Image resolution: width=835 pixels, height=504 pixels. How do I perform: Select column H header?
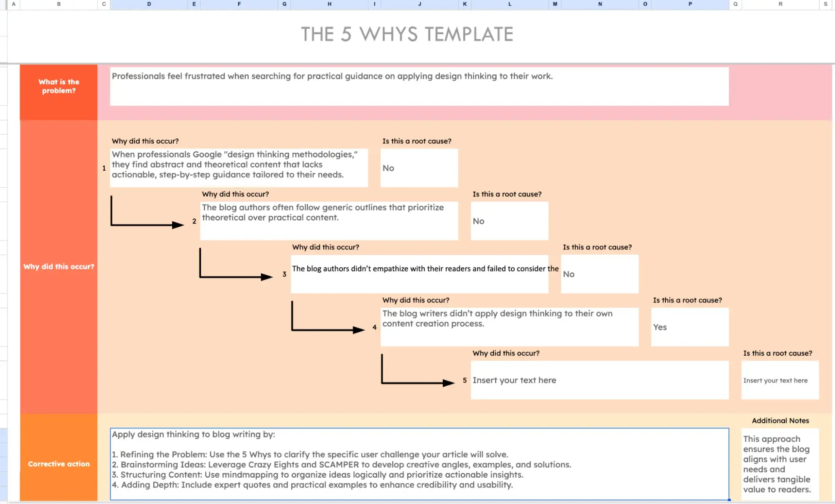pyautogui.click(x=329, y=4)
